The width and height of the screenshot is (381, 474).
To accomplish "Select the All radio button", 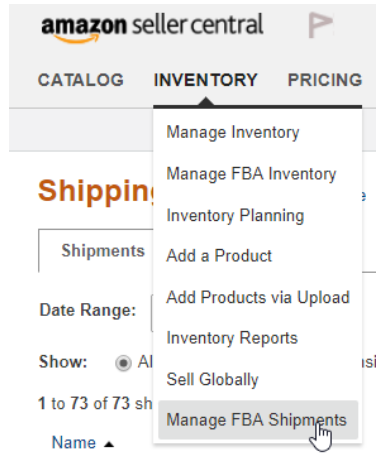I will point(123,363).
